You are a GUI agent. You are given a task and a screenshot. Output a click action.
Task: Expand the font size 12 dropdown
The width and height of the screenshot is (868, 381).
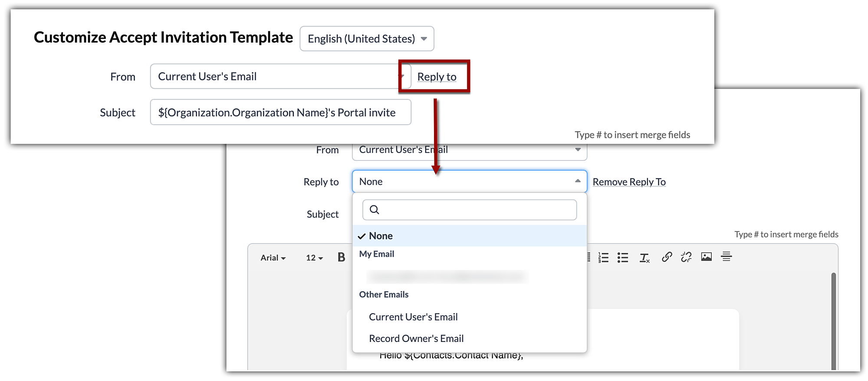(314, 258)
